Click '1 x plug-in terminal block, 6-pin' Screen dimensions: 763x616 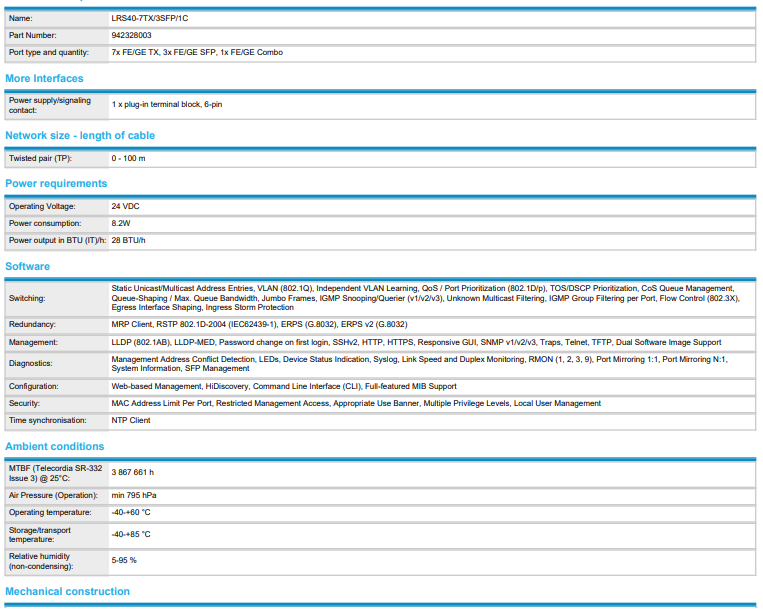[166, 105]
